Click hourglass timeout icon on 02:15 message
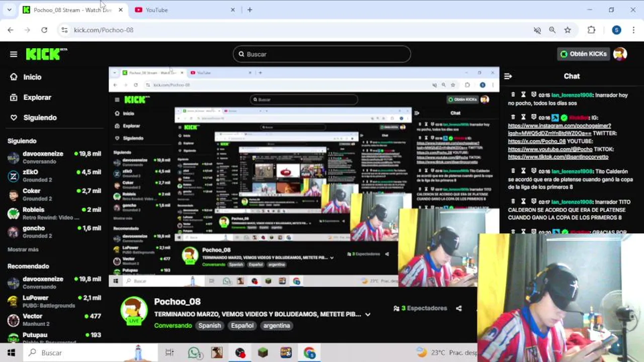The height and width of the screenshot is (362, 644). point(523,95)
